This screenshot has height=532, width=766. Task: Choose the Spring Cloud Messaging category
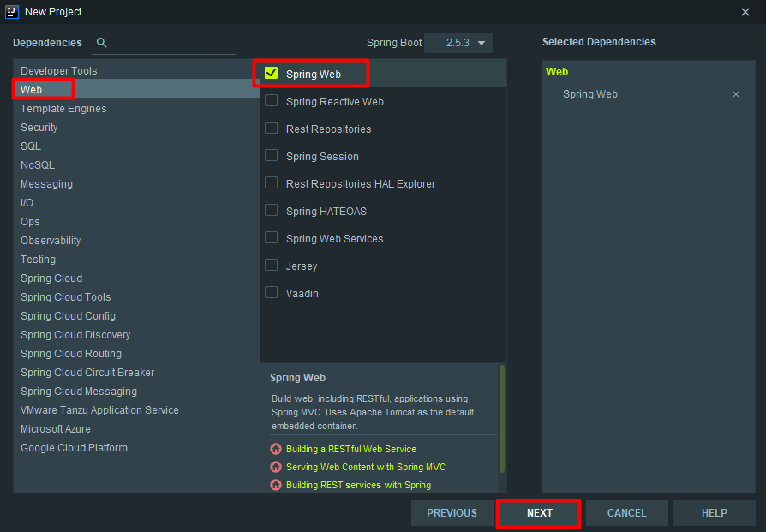pyautogui.click(x=136, y=392)
